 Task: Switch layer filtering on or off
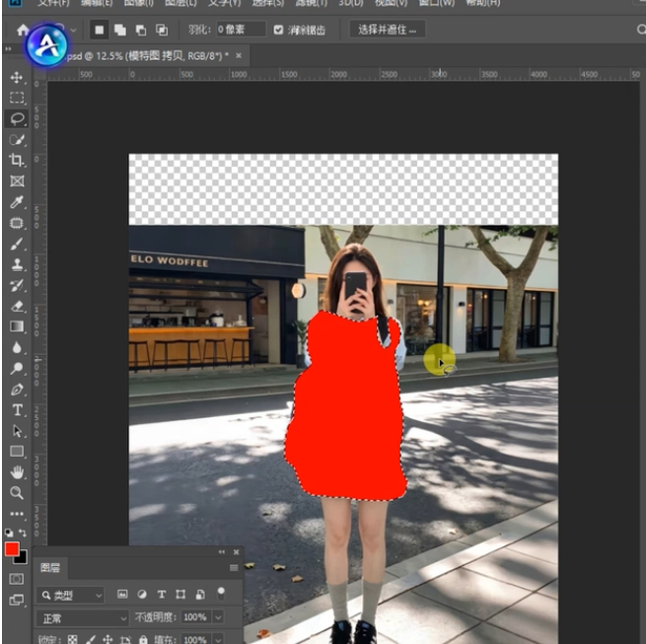pyautogui.click(x=221, y=594)
